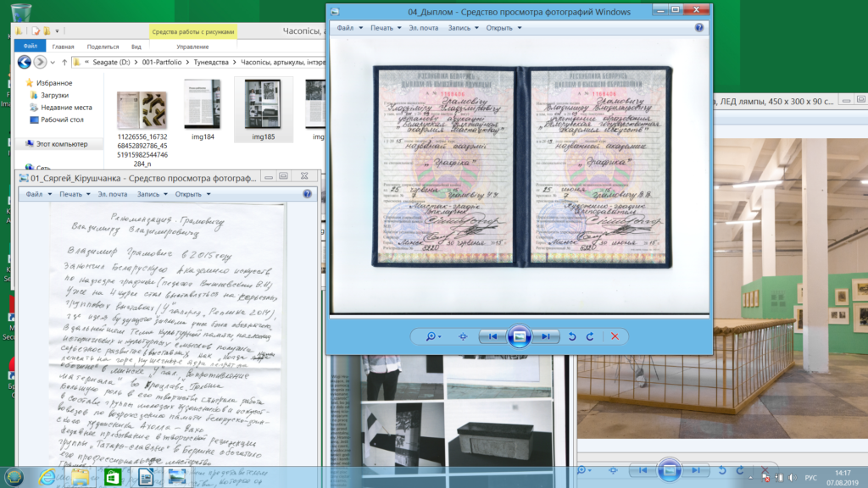Open help in the 04_Дыплом viewer
This screenshot has width=868, height=488.
coord(699,28)
